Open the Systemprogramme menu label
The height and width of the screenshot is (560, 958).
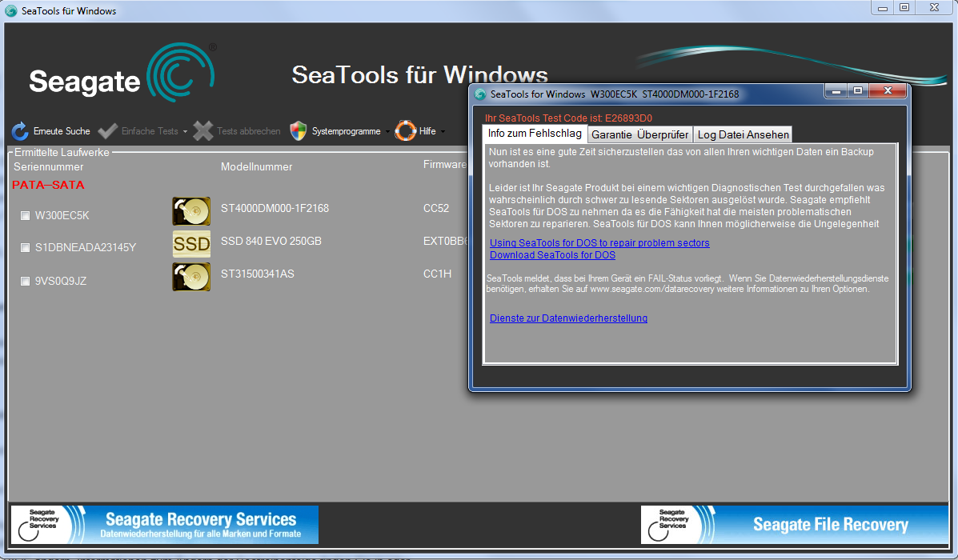tap(346, 131)
